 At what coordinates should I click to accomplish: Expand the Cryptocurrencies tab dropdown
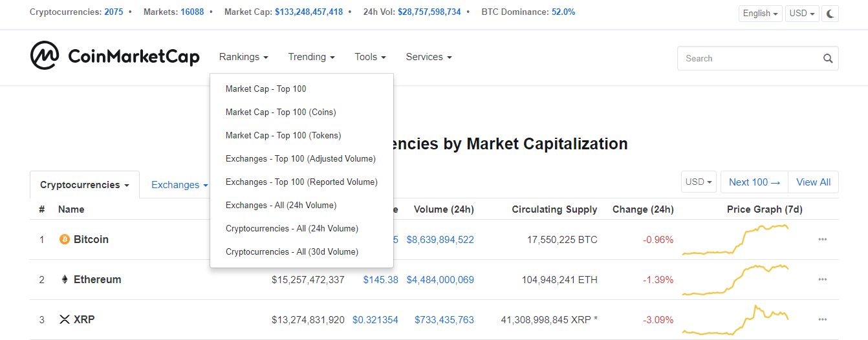coord(85,185)
